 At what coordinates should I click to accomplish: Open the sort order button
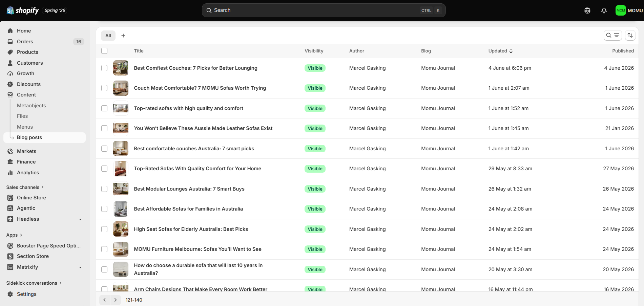630,35
